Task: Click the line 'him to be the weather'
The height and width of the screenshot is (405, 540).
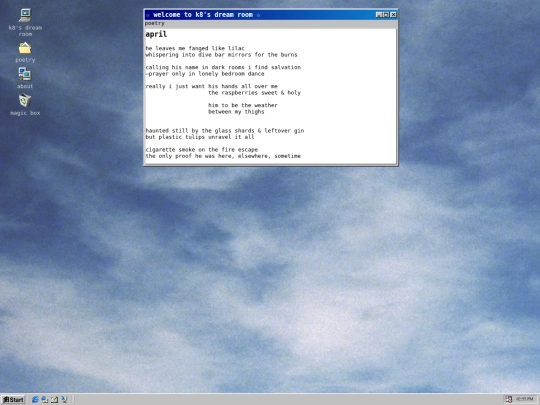Action: [243, 105]
